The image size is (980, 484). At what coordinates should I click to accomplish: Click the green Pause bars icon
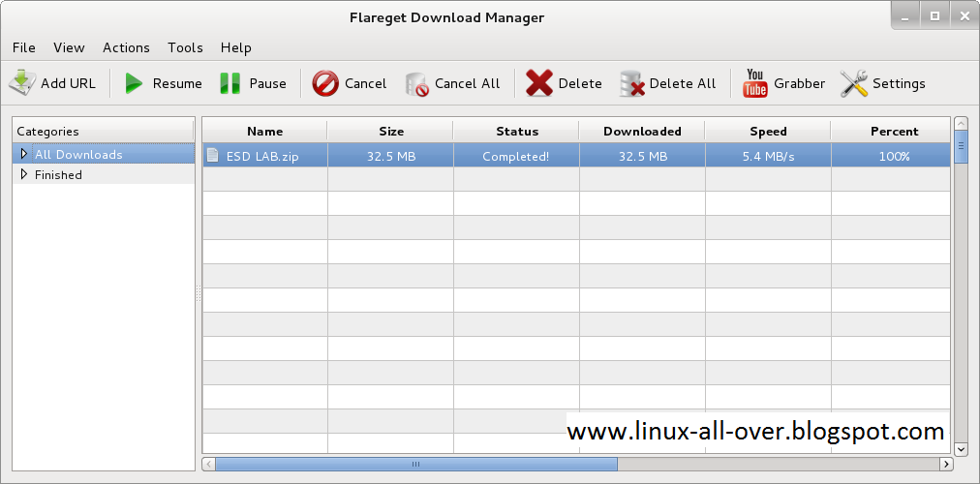230,83
